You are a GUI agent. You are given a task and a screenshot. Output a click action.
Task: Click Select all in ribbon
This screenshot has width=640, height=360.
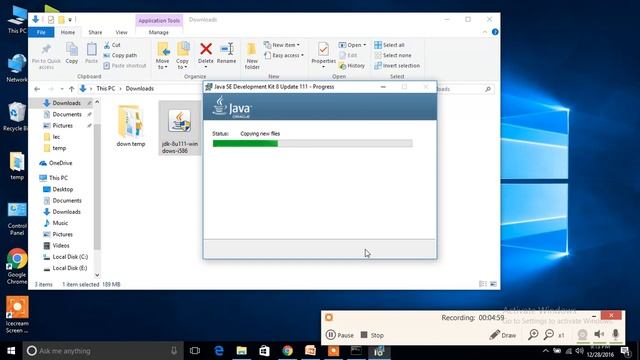click(389, 45)
